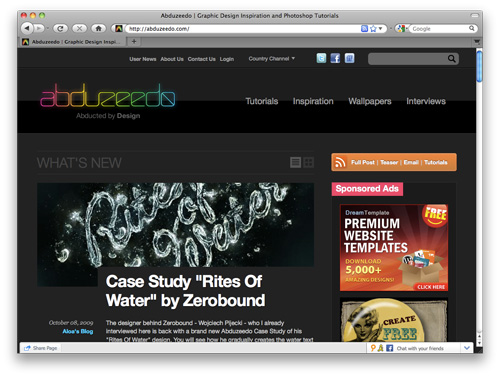Open the Login link in top bar
The width and height of the screenshot is (500, 377).
point(227,59)
